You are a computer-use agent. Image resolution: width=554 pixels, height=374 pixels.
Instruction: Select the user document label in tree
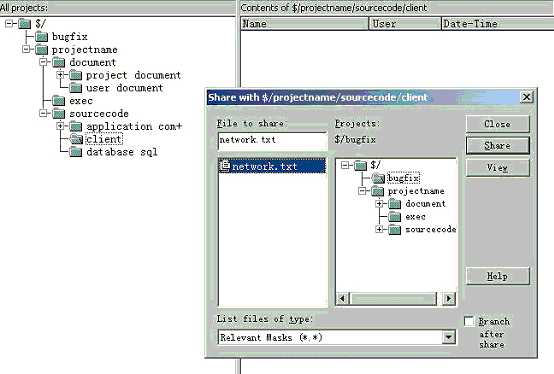[x=124, y=88]
